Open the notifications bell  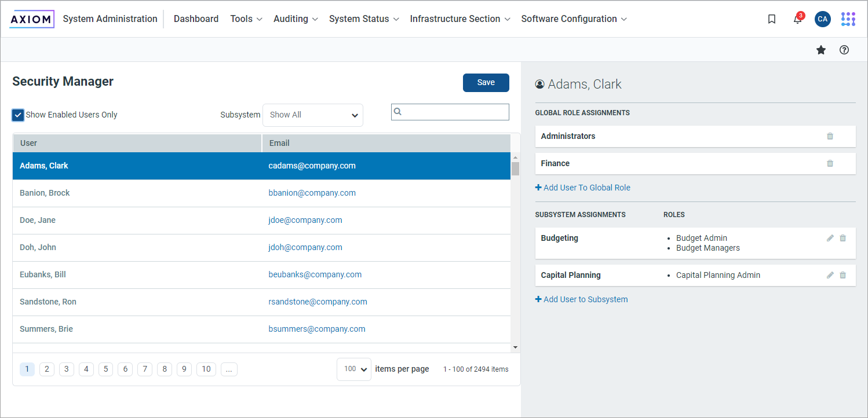click(x=798, y=20)
